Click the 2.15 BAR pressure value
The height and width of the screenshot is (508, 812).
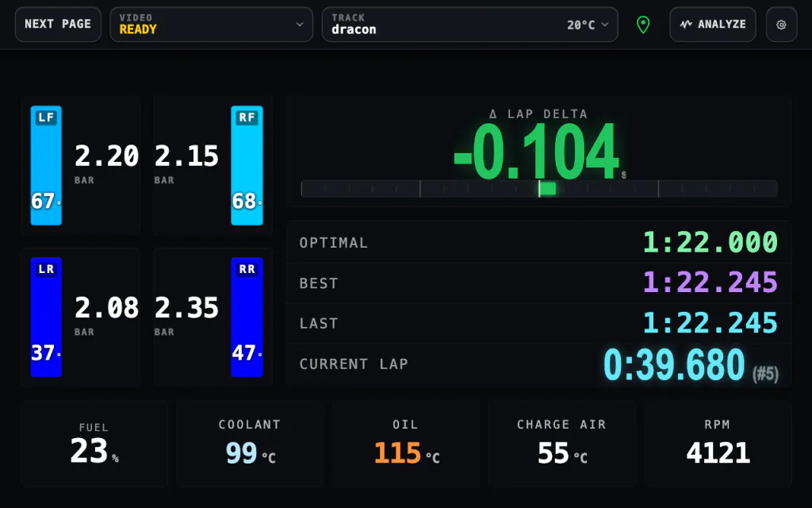click(x=186, y=156)
